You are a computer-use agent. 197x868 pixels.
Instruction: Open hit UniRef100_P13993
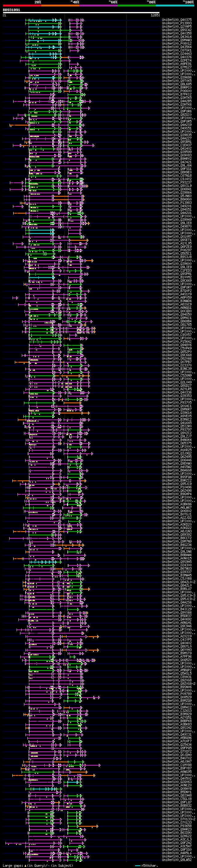tap(177, 23)
